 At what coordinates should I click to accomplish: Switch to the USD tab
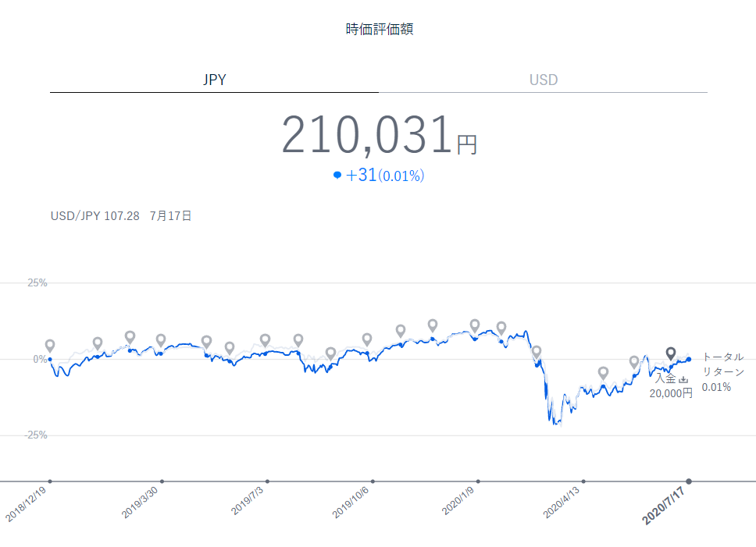(543, 80)
